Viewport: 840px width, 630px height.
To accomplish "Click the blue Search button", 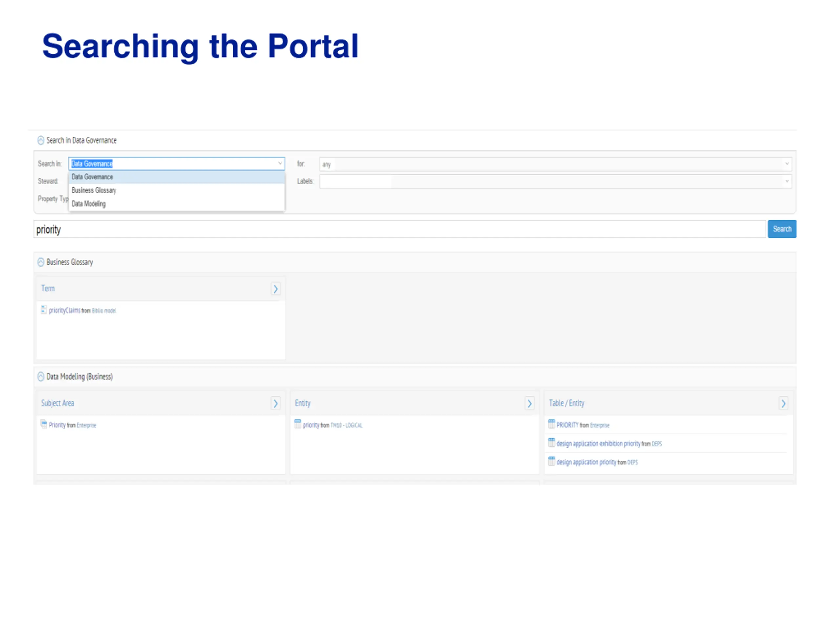I will coord(782,229).
